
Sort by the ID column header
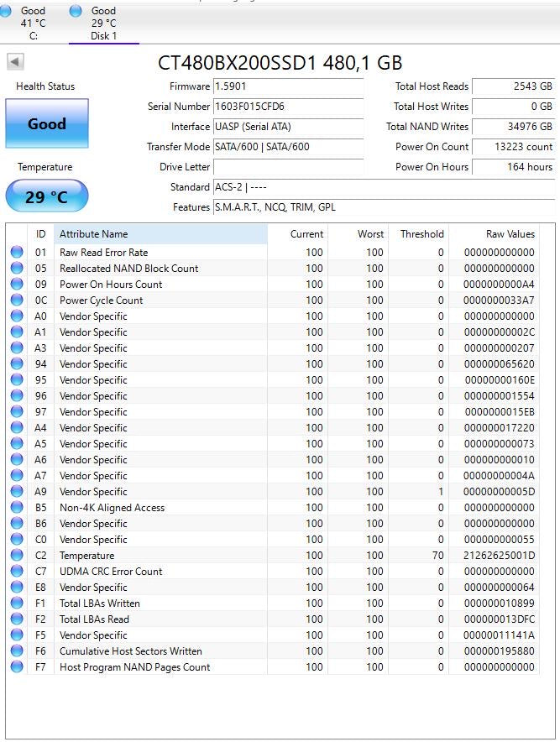40,234
